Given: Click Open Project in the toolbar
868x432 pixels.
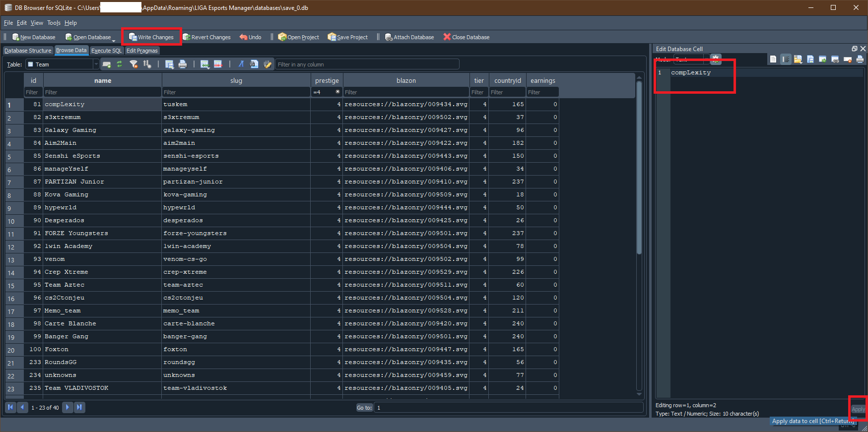Looking at the screenshot, I should pos(298,37).
